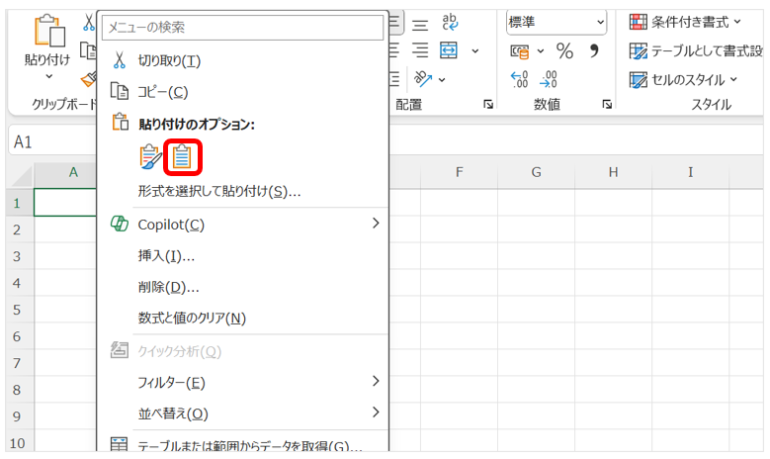Click テーブルとして書式設定 button
This screenshot has height=459, width=770.
[695, 51]
